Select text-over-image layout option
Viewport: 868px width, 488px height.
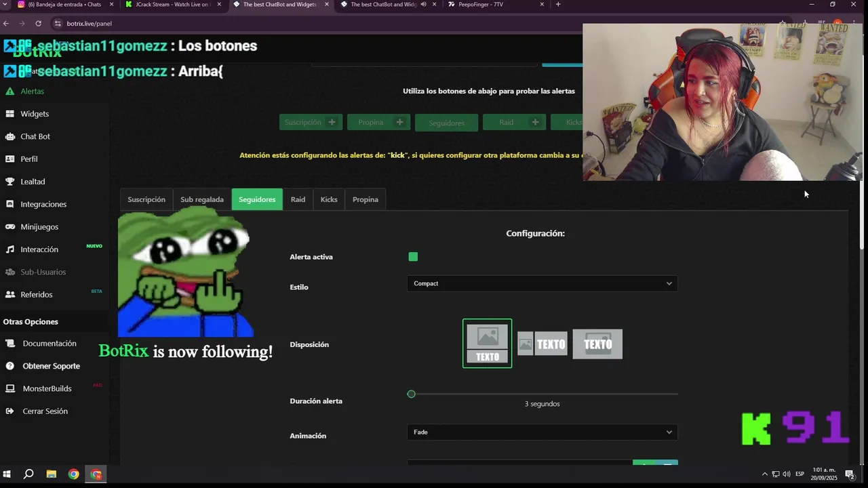pyautogui.click(x=597, y=344)
